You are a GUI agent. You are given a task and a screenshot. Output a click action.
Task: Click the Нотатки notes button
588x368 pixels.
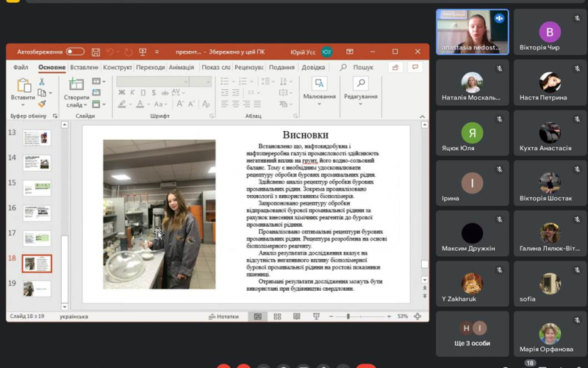pos(224,316)
